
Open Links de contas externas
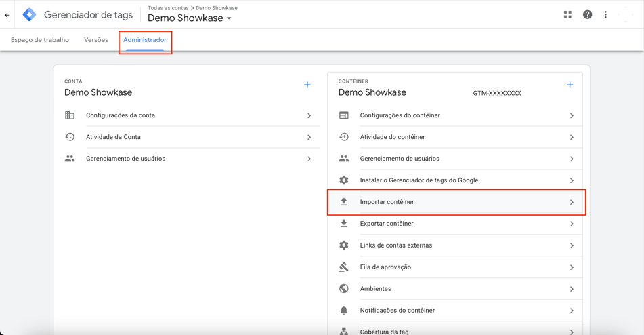pyautogui.click(x=395, y=245)
